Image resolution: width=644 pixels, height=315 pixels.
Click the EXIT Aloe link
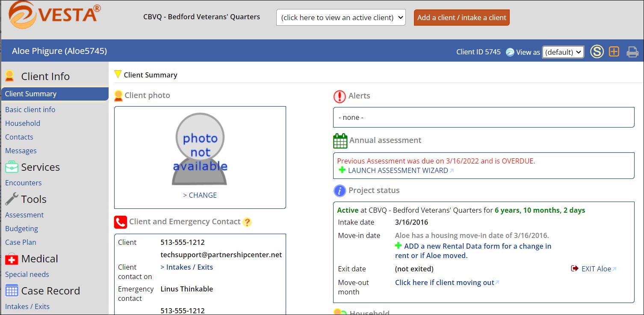[x=597, y=269]
